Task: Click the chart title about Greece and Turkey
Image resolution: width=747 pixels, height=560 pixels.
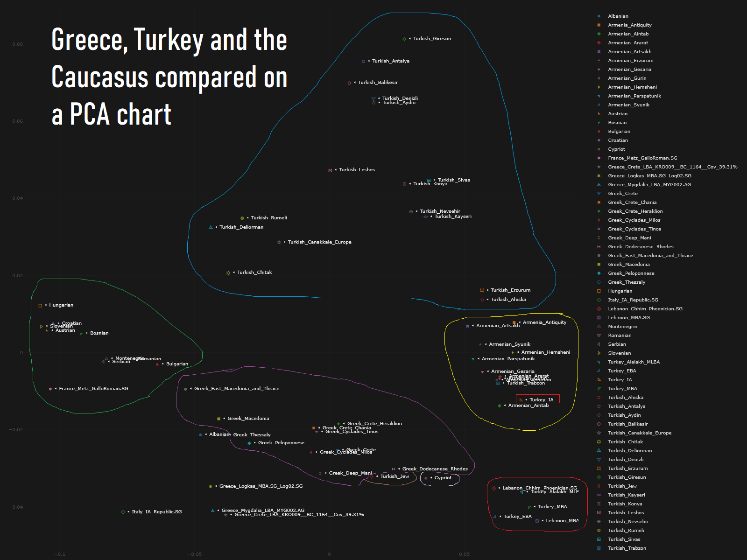Action: click(x=169, y=77)
